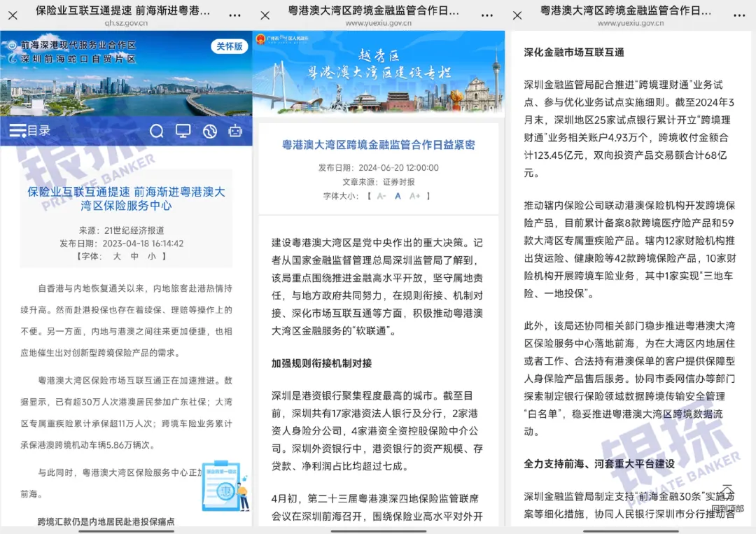Tap the 关怀版 accessibility mode button
This screenshot has height=534, width=756.
click(x=230, y=46)
